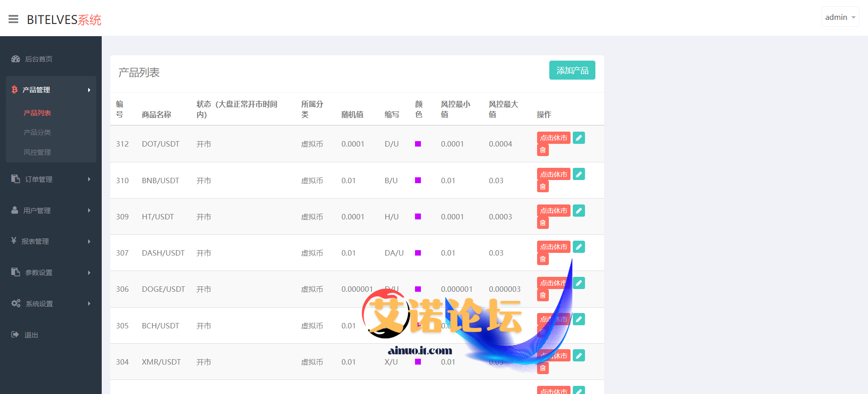
Task: Click 点击休市 for DOGE/USDT
Action: tap(553, 283)
